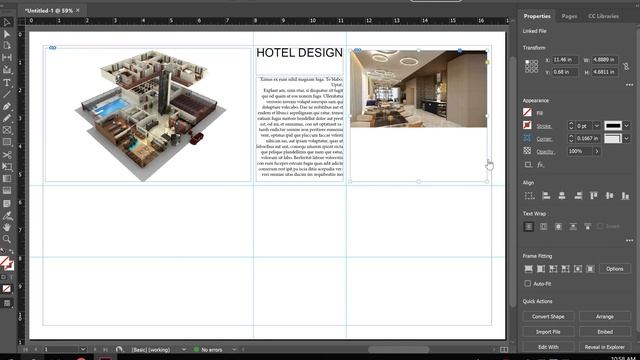Select Jump Object text wrap option
The height and width of the screenshot is (360, 640).
coord(573,226)
